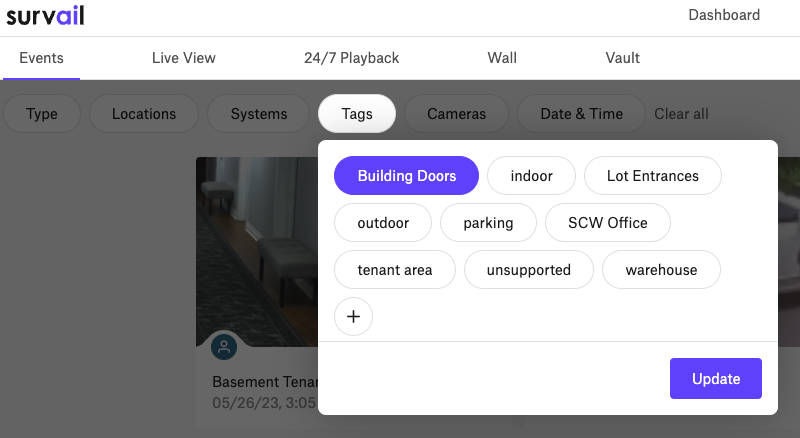Select the outdoor tag
This screenshot has height=438, width=800.
click(383, 223)
